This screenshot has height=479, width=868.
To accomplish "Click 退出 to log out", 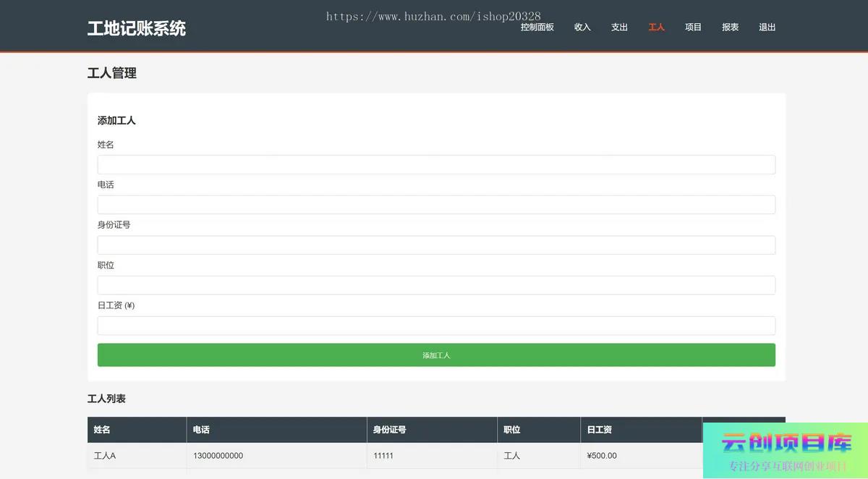I will click(x=767, y=27).
